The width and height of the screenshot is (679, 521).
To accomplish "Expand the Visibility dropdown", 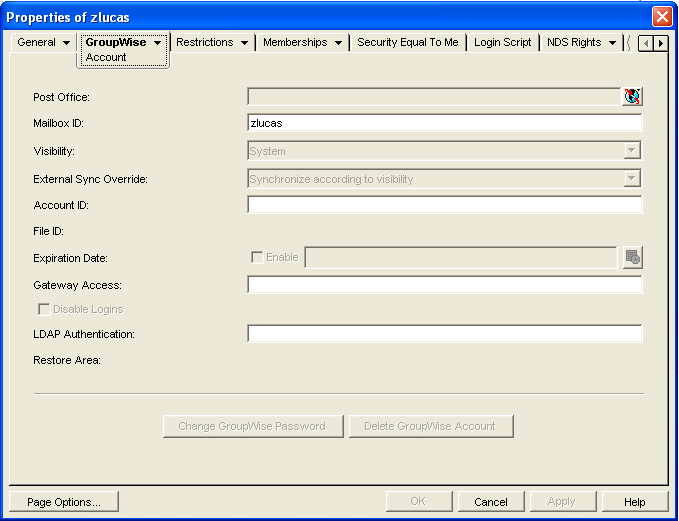I will pyautogui.click(x=631, y=151).
